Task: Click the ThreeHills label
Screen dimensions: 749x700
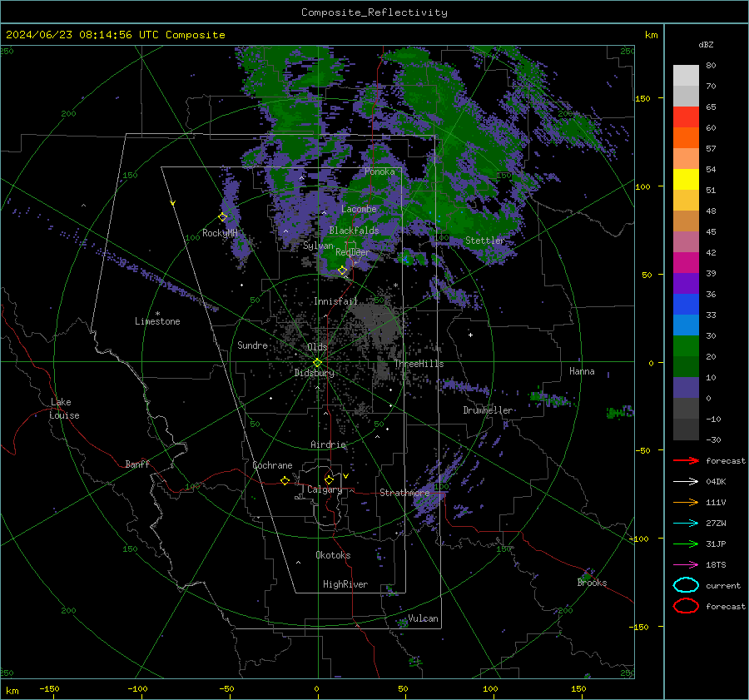Action: click(419, 364)
